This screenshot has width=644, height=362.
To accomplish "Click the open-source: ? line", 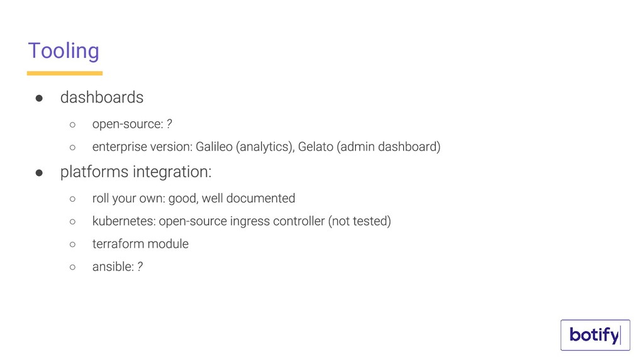I will tap(132, 124).
